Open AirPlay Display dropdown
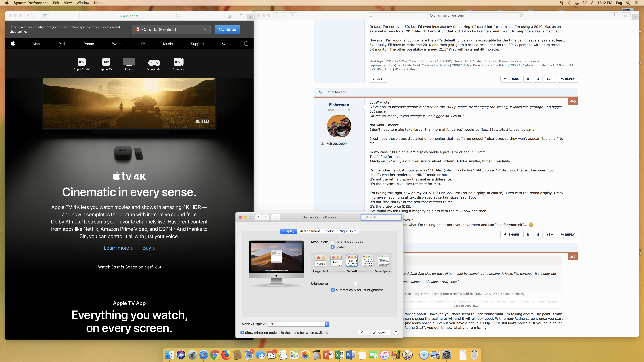 tap(298, 324)
